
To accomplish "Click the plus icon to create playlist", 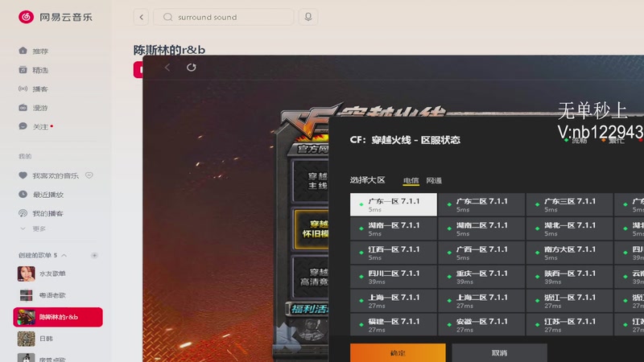I will pos(94,255).
